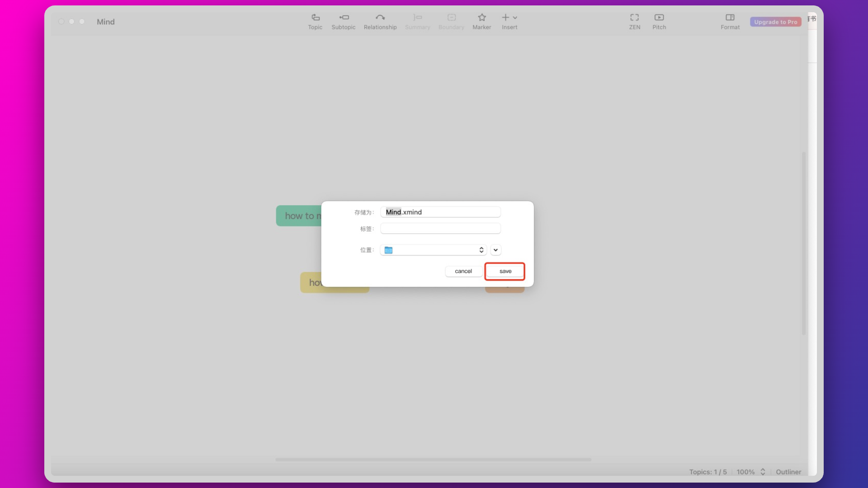
Task: Start Pitch presentation mode
Action: (659, 21)
